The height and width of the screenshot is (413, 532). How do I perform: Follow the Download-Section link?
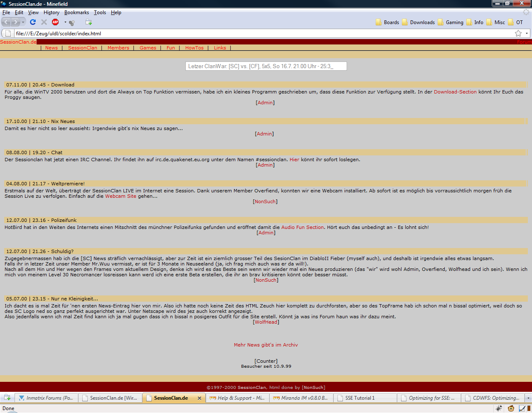pyautogui.click(x=455, y=92)
